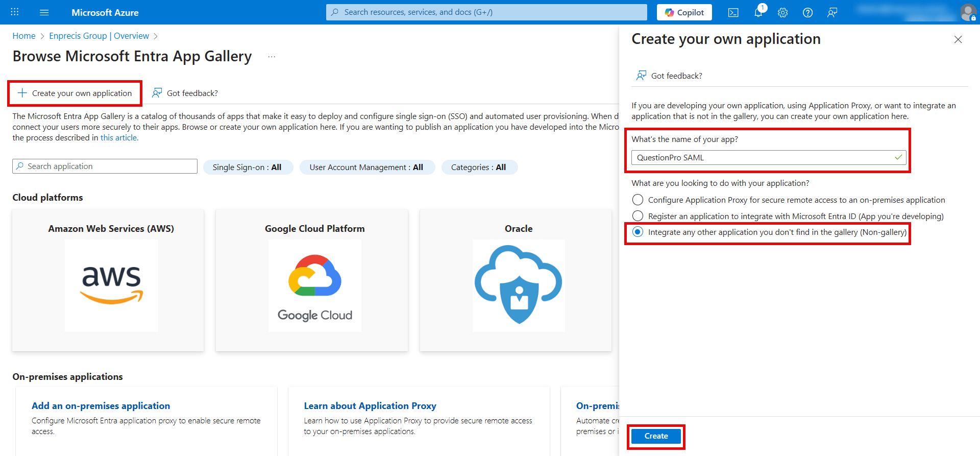Image resolution: width=980 pixels, height=456 pixels.
Task: Close the Create your own application panel
Action: [x=958, y=39]
